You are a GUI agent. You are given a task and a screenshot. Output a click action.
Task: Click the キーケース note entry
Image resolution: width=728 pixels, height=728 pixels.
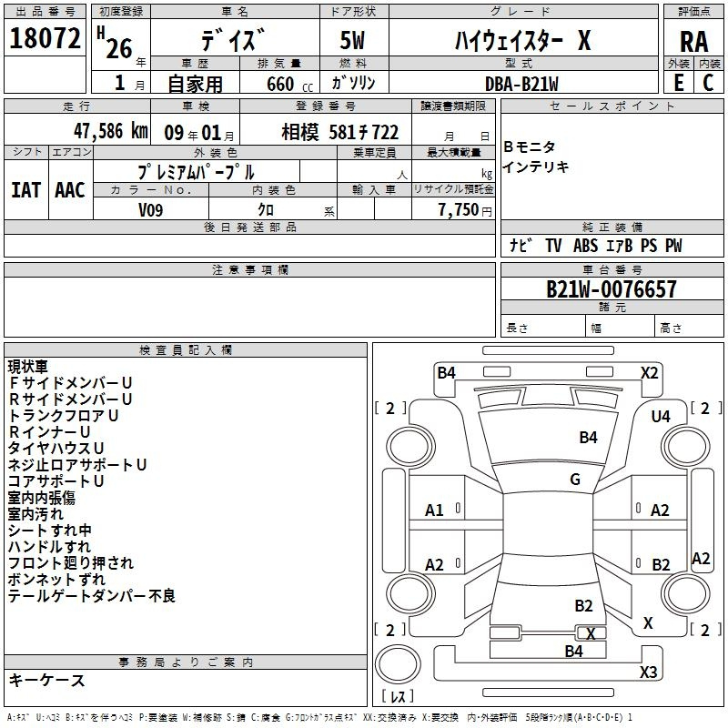(47, 680)
